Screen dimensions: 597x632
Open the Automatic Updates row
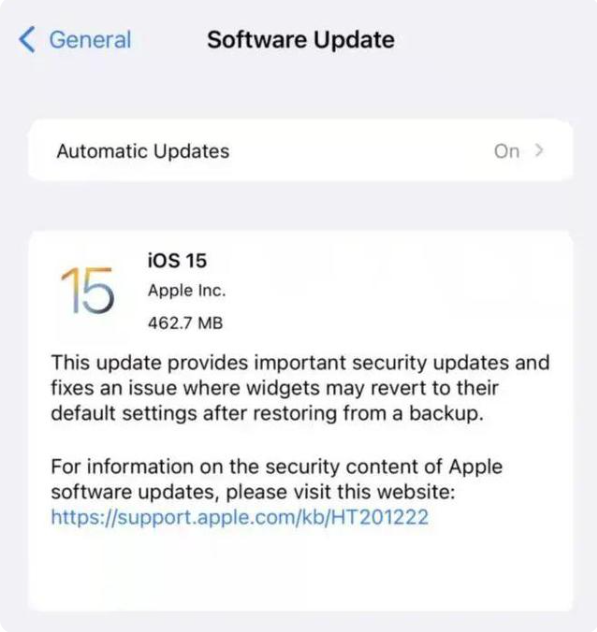pyautogui.click(x=300, y=151)
